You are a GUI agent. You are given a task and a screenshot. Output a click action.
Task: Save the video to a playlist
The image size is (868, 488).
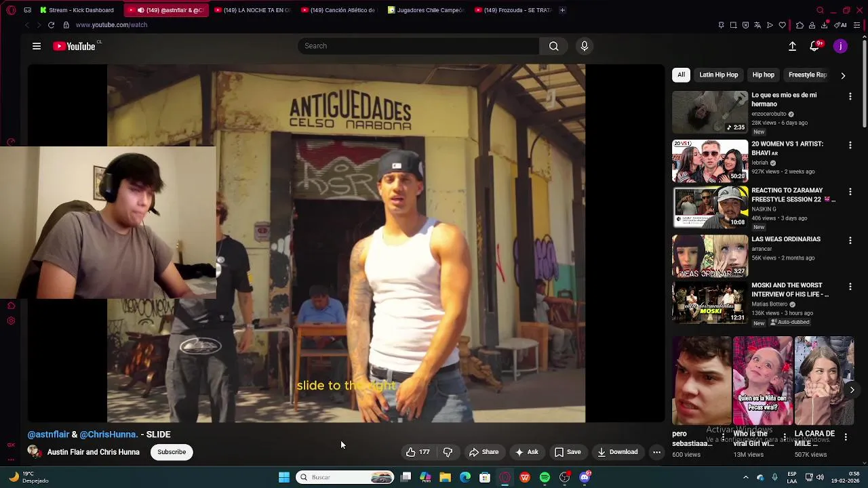(568, 452)
